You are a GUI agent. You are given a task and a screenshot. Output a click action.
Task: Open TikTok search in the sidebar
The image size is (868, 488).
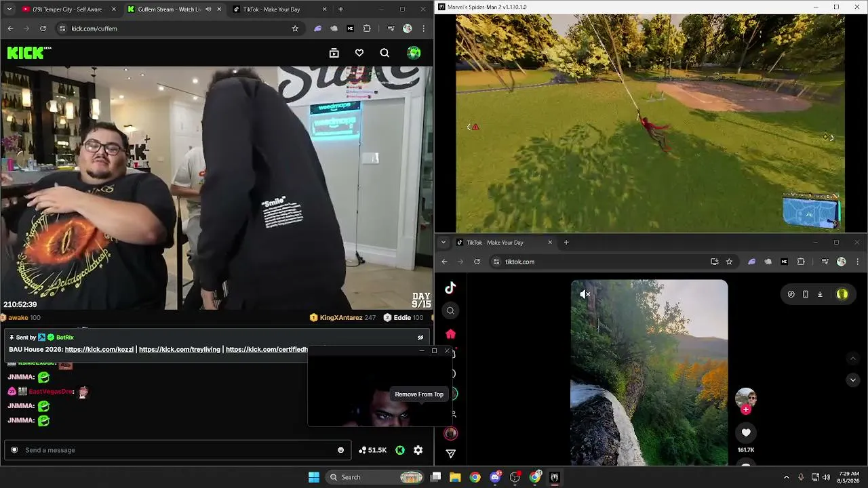click(x=450, y=311)
